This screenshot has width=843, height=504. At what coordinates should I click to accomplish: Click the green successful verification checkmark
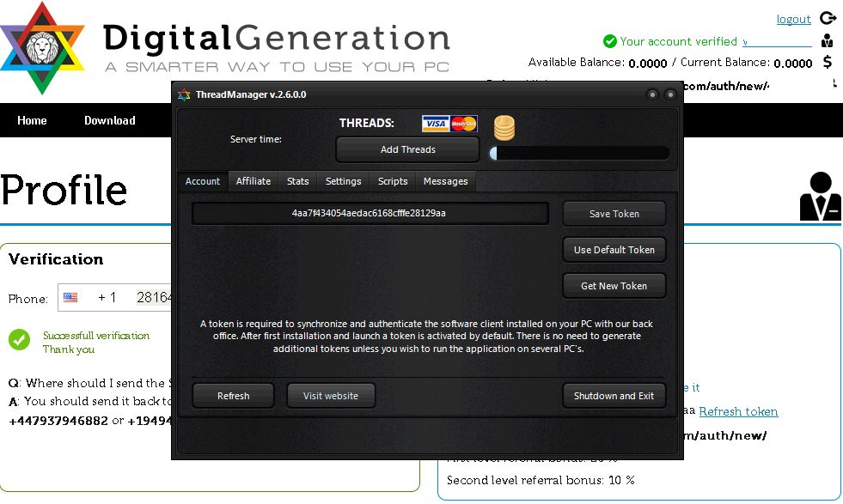[20, 340]
